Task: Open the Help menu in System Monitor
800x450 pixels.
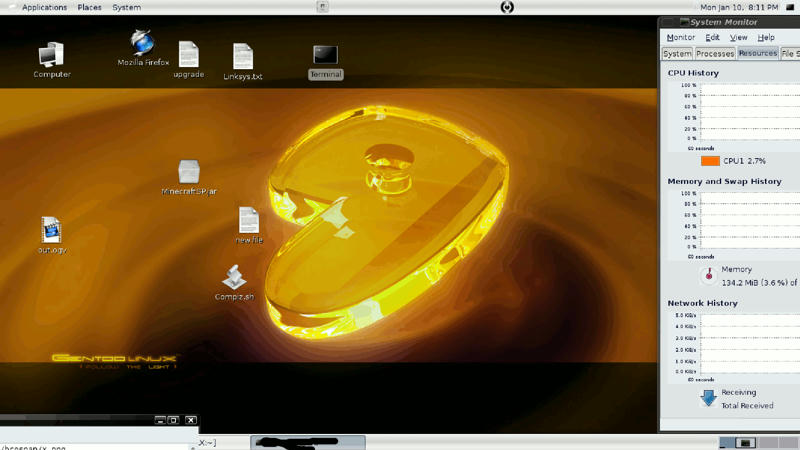Action: coord(766,37)
